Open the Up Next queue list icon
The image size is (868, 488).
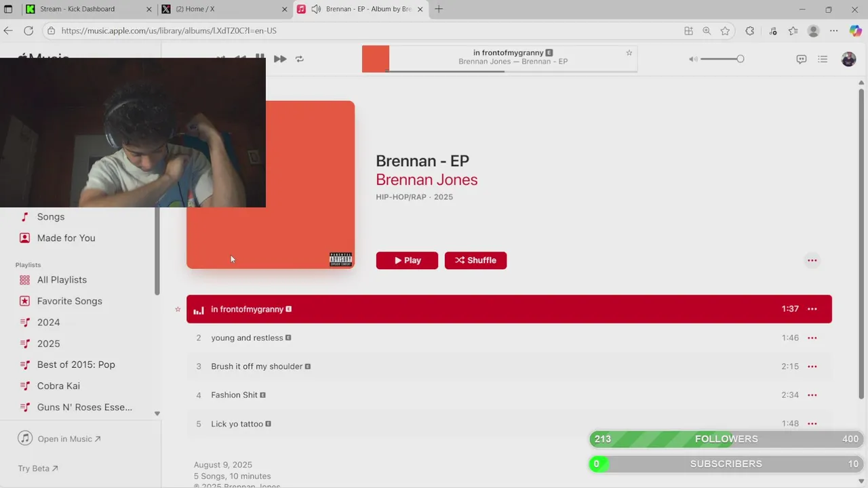[823, 59]
